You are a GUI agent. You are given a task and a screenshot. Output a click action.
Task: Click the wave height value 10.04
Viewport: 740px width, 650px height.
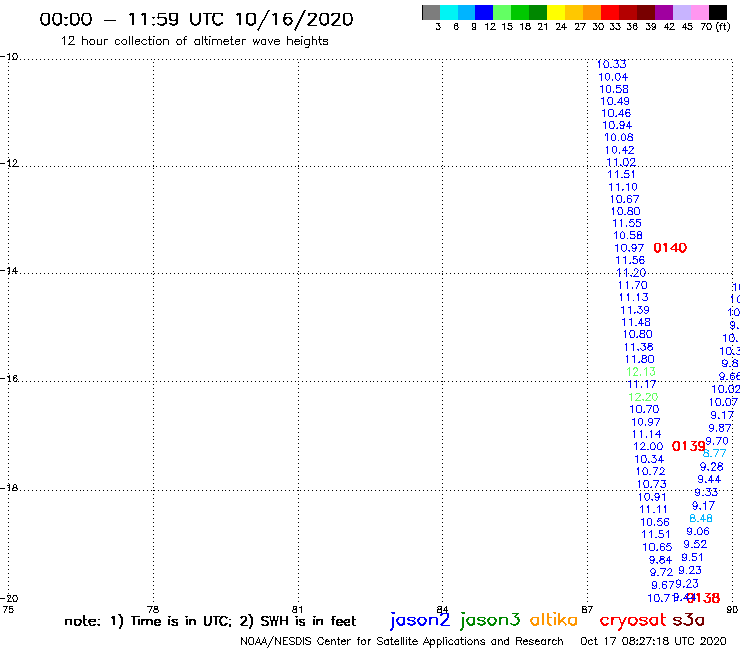[x=613, y=77]
